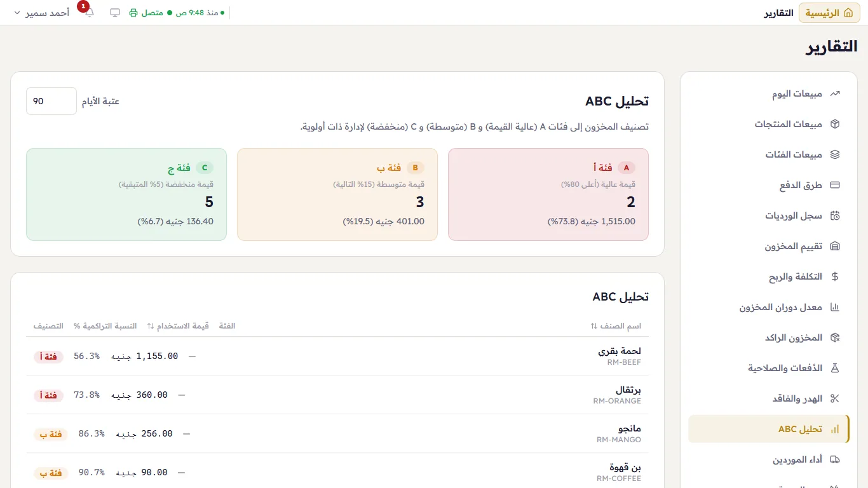Click the التقارير breadcrumb link

pos(779,13)
